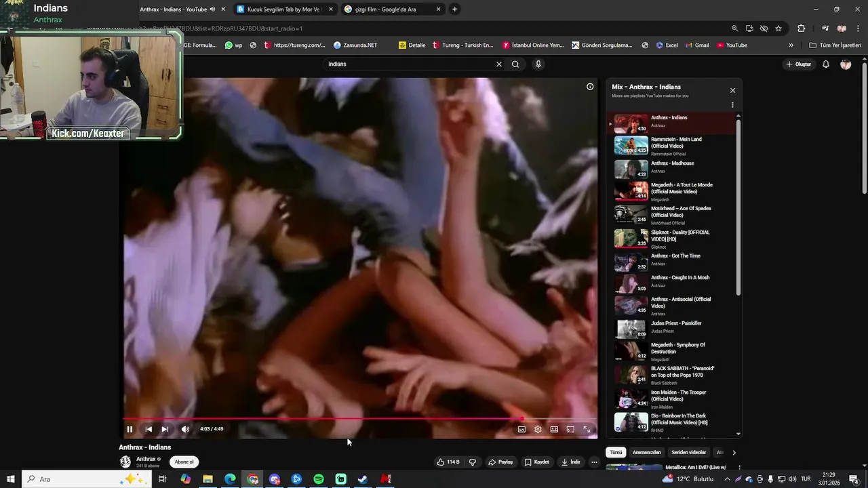Go to the previous video in the mix
The image size is (868, 488).
tap(149, 429)
